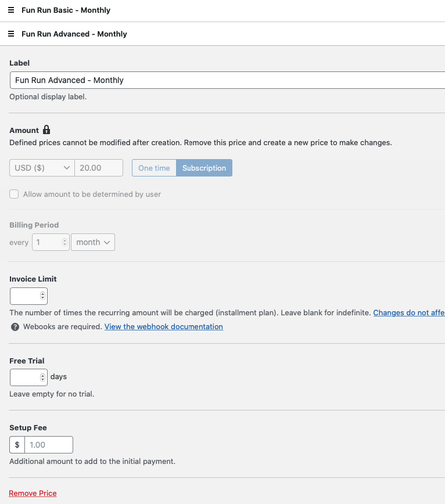The height and width of the screenshot is (504, 445).
Task: Click the question mark help icon near Webooks
Action: coord(15,327)
